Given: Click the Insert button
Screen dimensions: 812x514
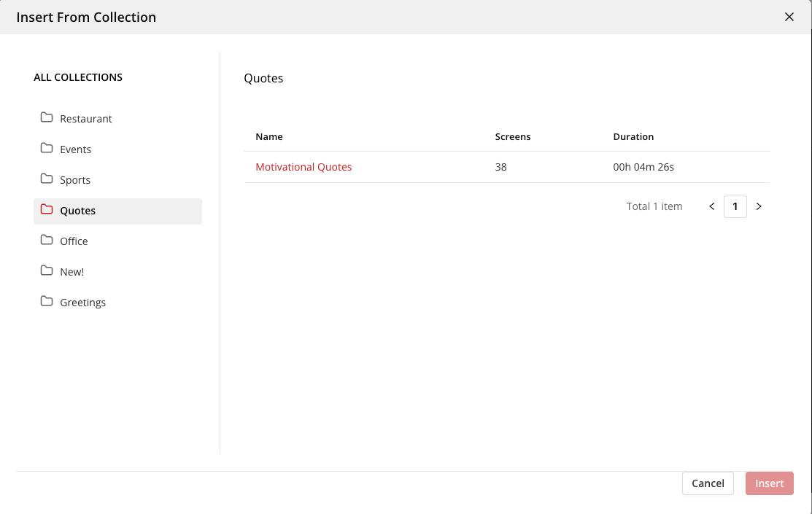Looking at the screenshot, I should [x=769, y=483].
